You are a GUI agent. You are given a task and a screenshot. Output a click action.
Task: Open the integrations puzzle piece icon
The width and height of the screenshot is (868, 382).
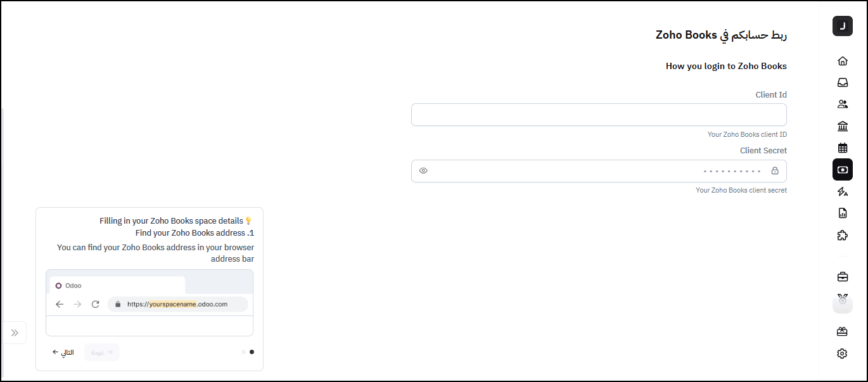point(842,235)
